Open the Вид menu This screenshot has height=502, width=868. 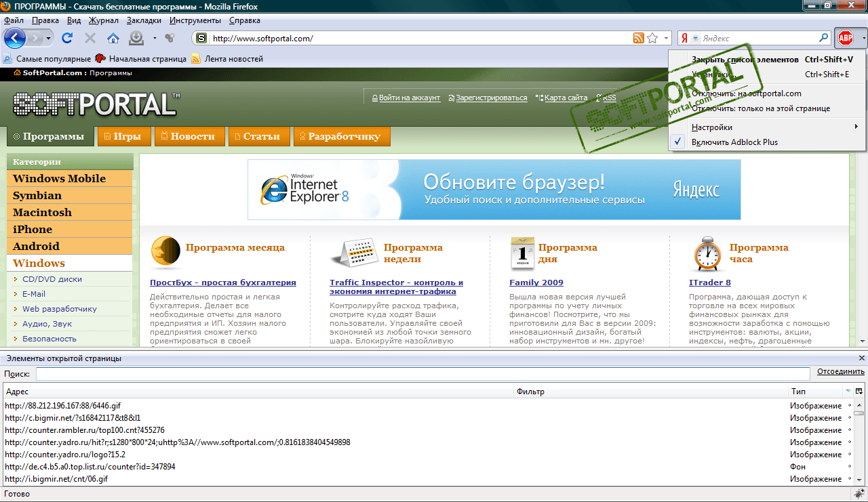coord(74,20)
